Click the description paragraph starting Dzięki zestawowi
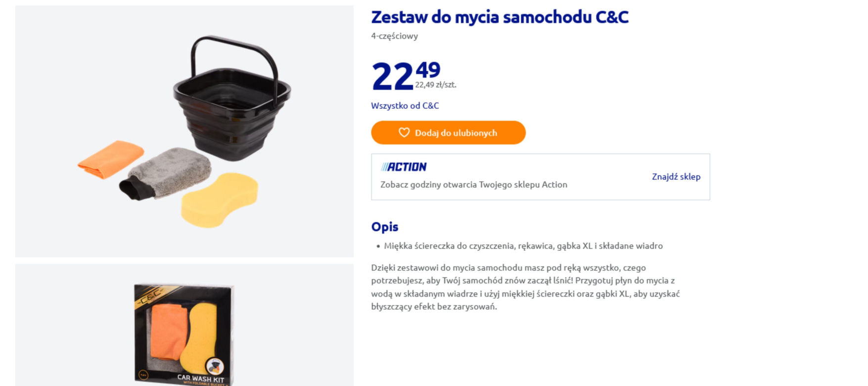868x386 pixels. pyautogui.click(x=526, y=287)
